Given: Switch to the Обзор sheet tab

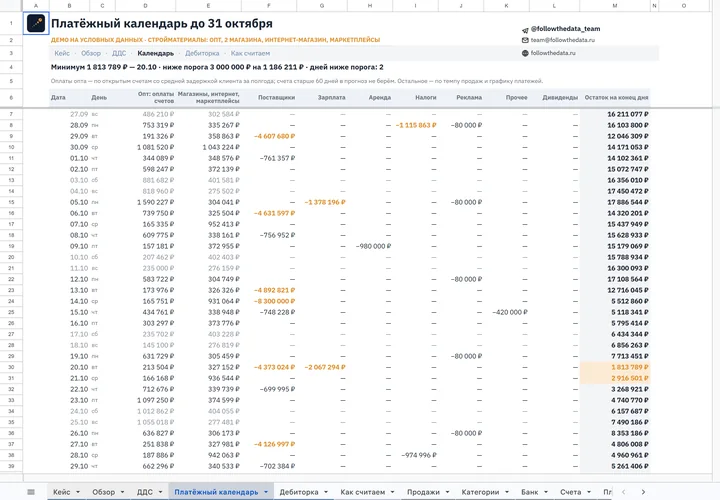Looking at the screenshot, I should (x=104, y=492).
